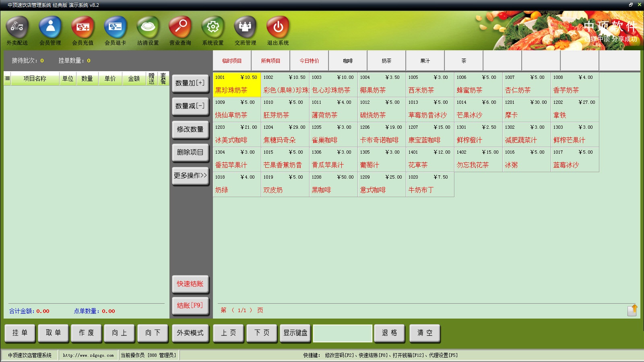Select the 黑珍珠奶茶 product tile
This screenshot has width=644, height=362.
pyautogui.click(x=237, y=84)
